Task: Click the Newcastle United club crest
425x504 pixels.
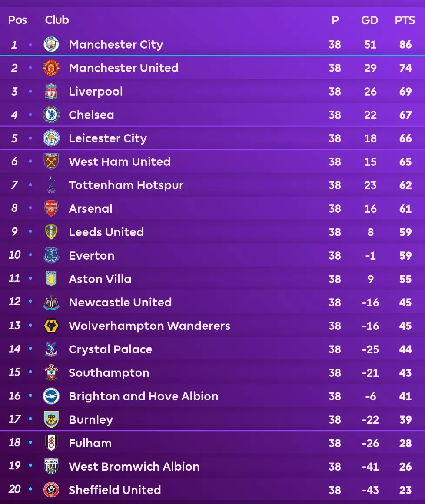Action: pyautogui.click(x=51, y=302)
